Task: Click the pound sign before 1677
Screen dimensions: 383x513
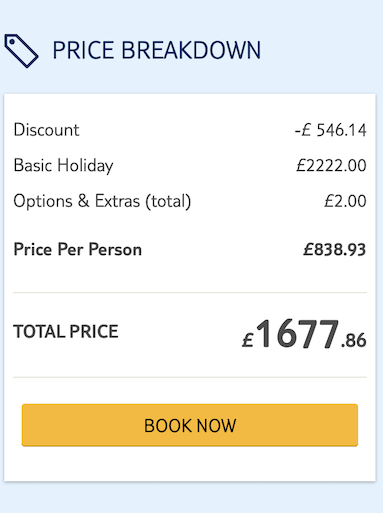Action: (248, 340)
